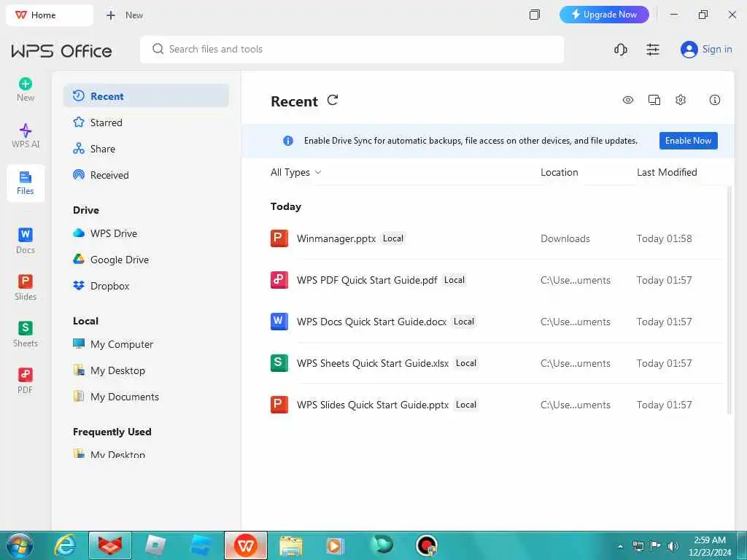Open WPS PDF Quick Start Guide.pdf
The height and width of the screenshot is (560, 747).
coord(367,280)
